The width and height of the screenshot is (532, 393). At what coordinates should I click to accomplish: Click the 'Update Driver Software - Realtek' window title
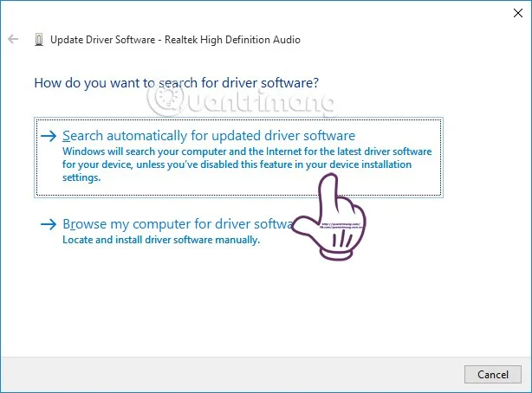click(175, 40)
